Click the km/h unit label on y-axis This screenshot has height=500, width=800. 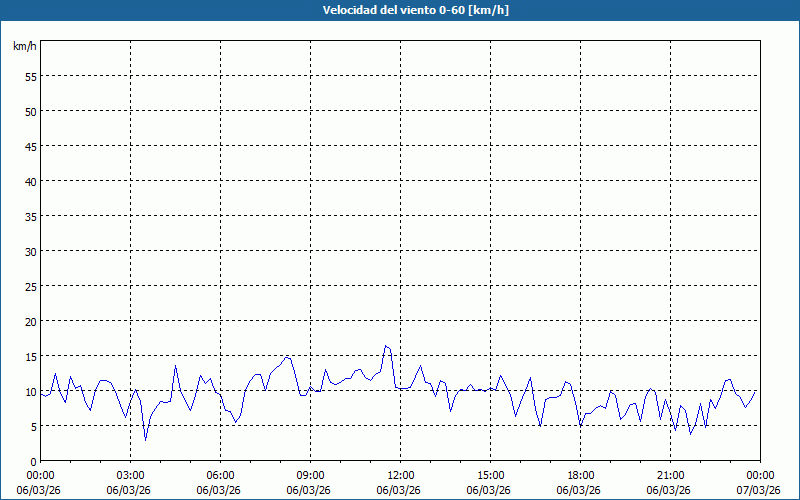24,47
